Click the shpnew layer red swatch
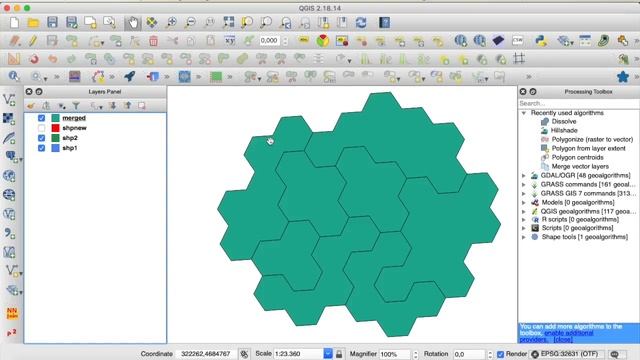 (x=56, y=128)
